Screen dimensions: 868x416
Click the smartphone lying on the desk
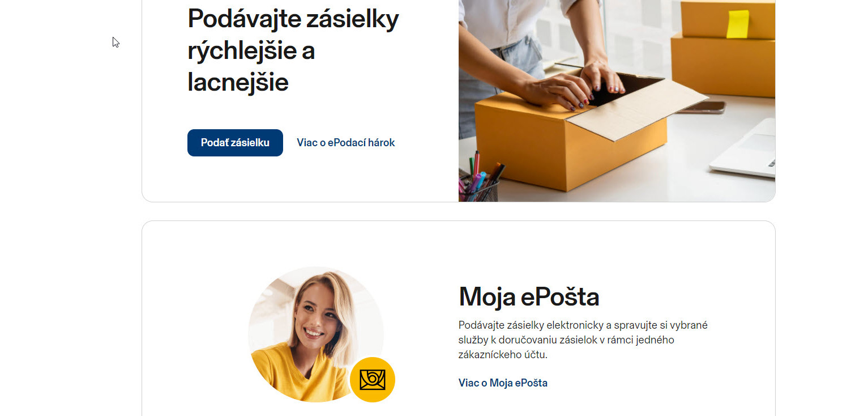(x=701, y=107)
